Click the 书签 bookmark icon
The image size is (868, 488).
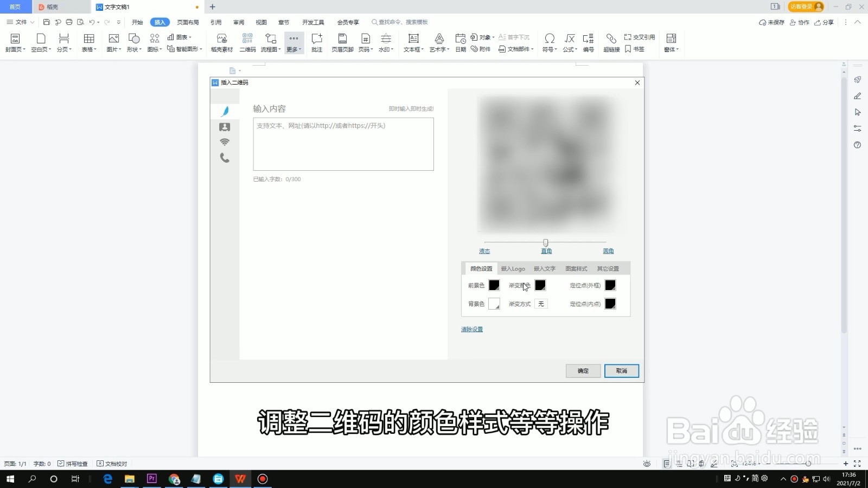[635, 49]
